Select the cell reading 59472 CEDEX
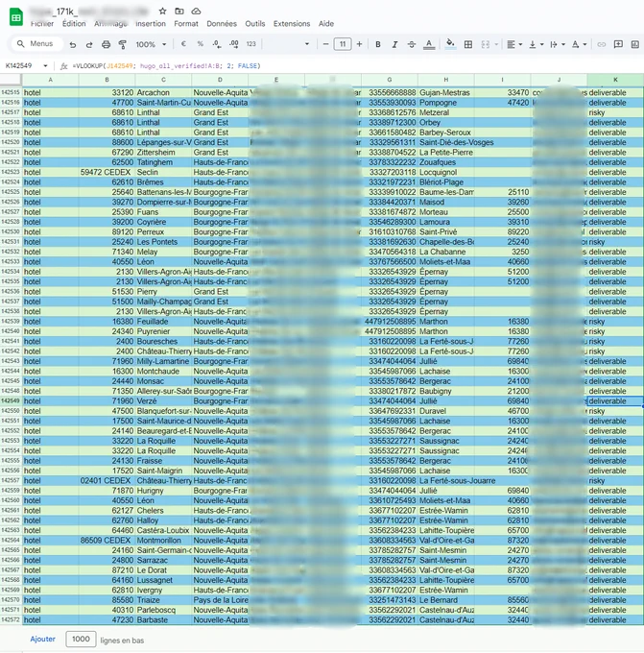The image size is (644, 653). 107,172
